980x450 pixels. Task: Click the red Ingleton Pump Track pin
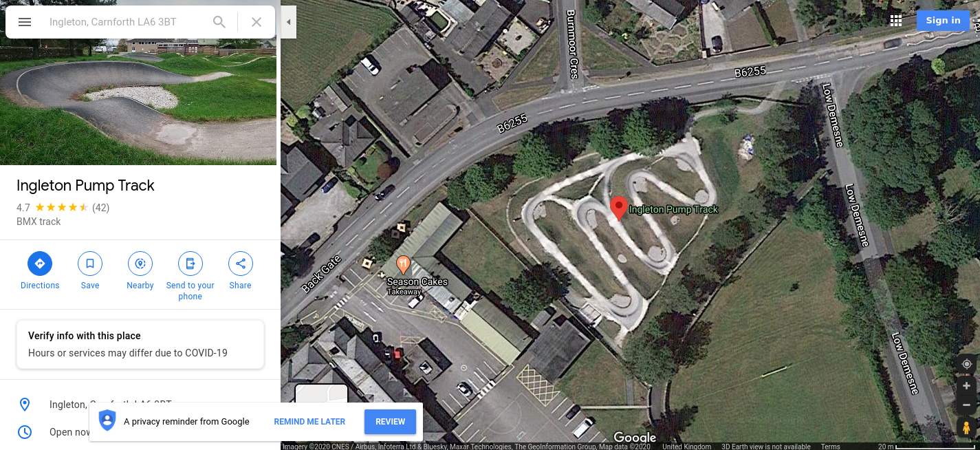618,208
